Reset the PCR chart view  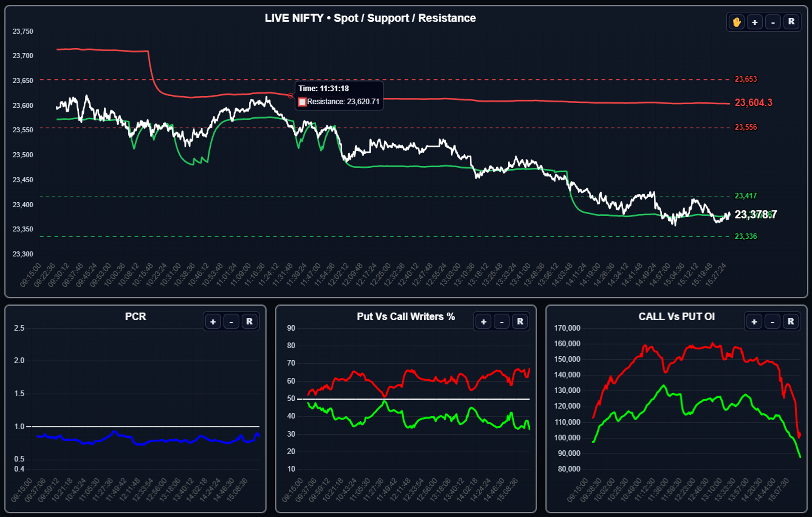click(x=249, y=322)
